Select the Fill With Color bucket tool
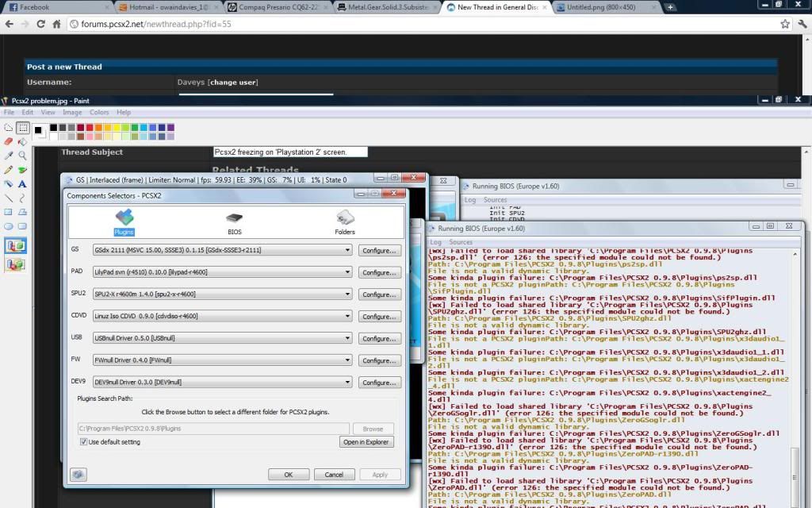The image size is (812, 508). (22, 141)
